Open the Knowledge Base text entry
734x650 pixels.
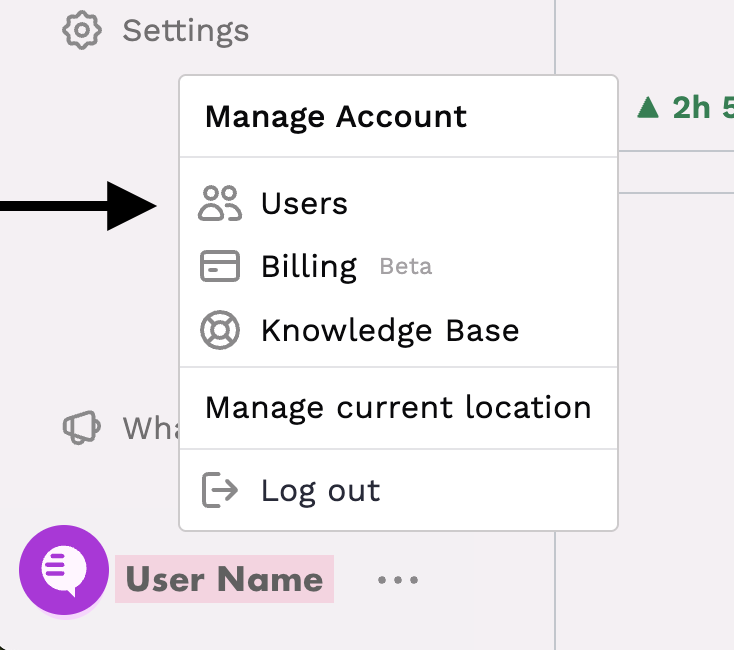click(390, 330)
